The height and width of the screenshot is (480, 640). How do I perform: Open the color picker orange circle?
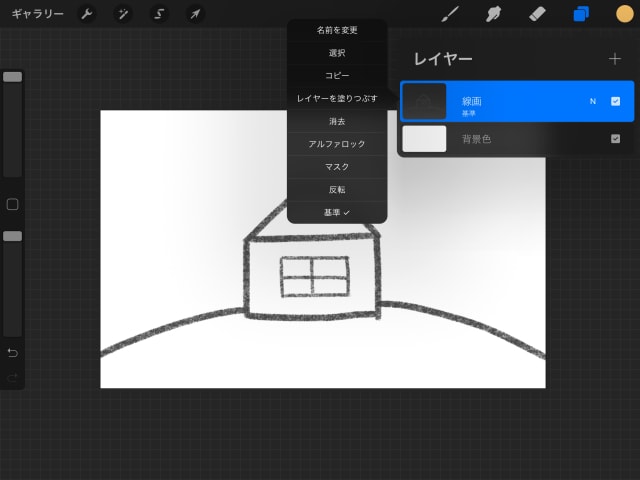(624, 14)
